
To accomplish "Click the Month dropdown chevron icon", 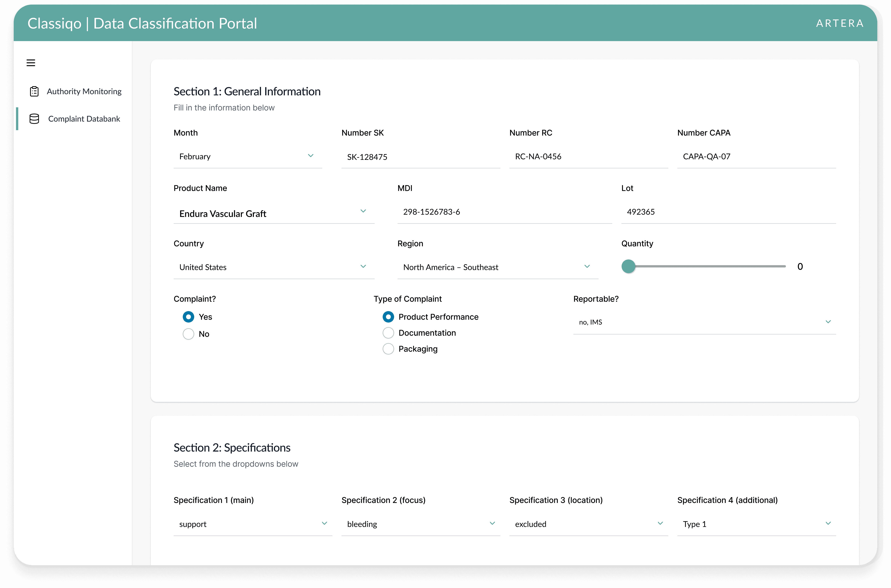I will tap(310, 156).
